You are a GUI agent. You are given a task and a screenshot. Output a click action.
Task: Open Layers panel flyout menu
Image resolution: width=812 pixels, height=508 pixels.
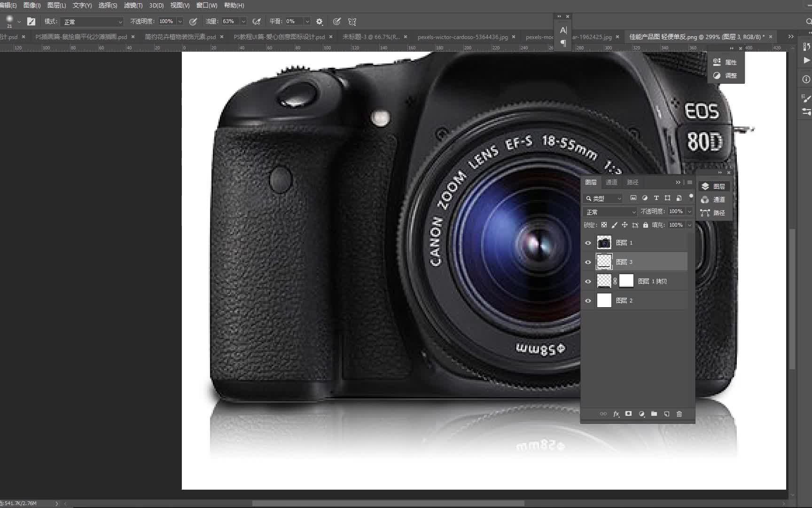[x=689, y=183]
